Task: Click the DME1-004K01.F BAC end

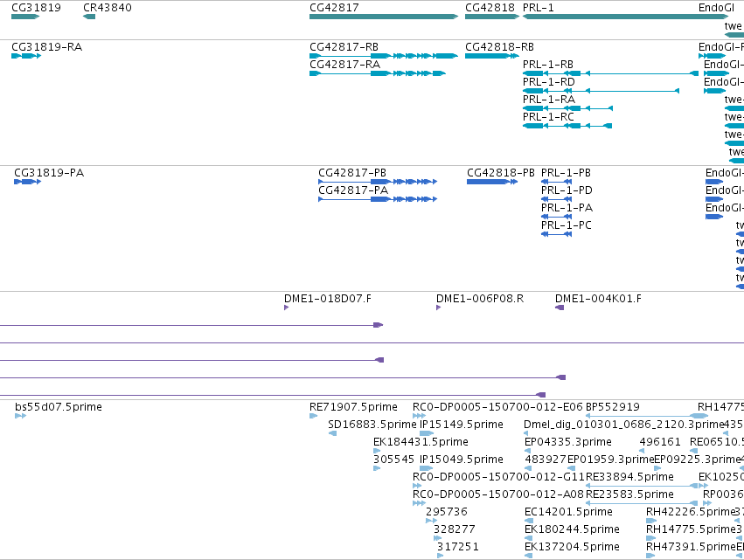Action: tap(560, 308)
